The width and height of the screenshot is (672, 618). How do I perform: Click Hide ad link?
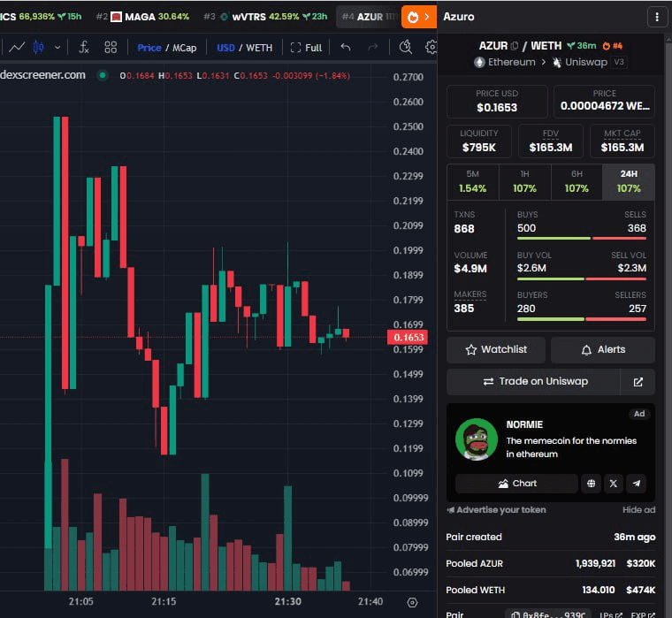tap(638, 510)
